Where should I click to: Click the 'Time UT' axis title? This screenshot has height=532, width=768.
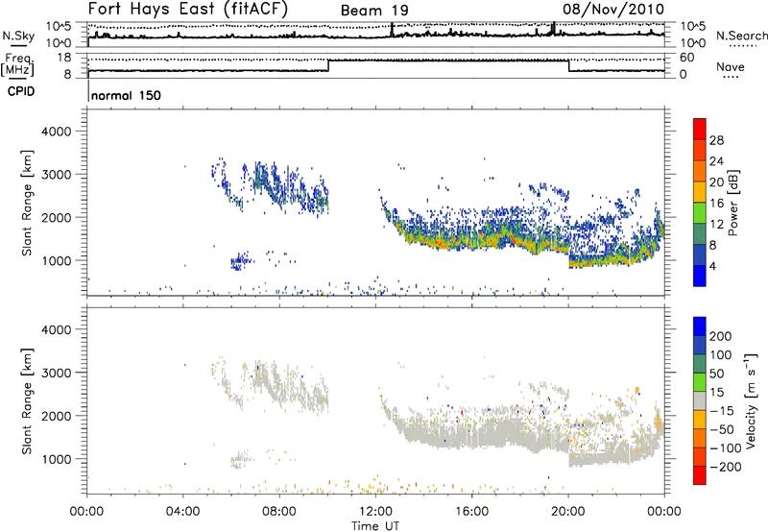coord(375,526)
